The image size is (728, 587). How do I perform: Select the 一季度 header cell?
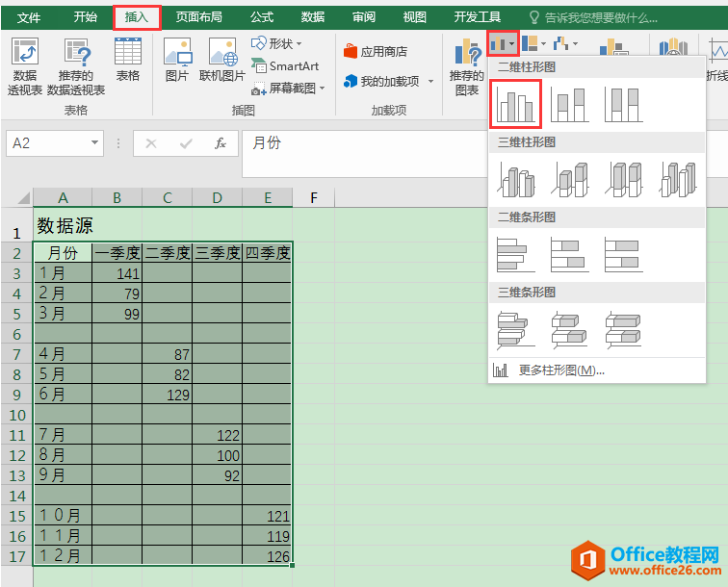point(117,253)
